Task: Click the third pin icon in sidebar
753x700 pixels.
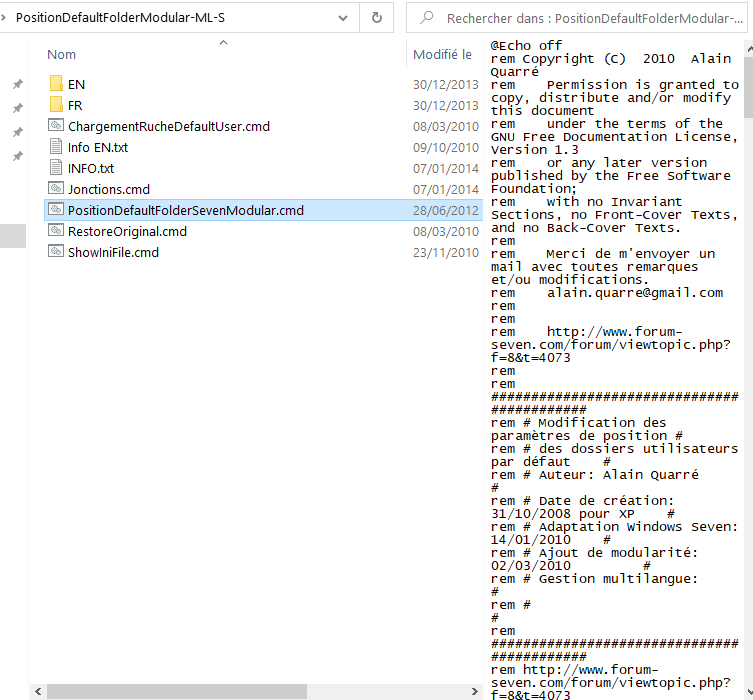Action: [18, 132]
